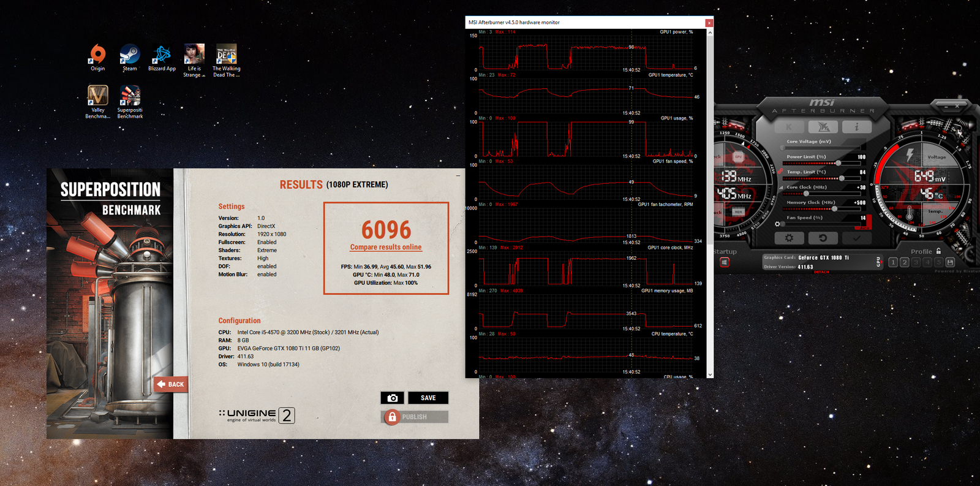The height and width of the screenshot is (486, 980).
Task: Click the Afterburner reset circular arrow button
Action: [x=823, y=238]
